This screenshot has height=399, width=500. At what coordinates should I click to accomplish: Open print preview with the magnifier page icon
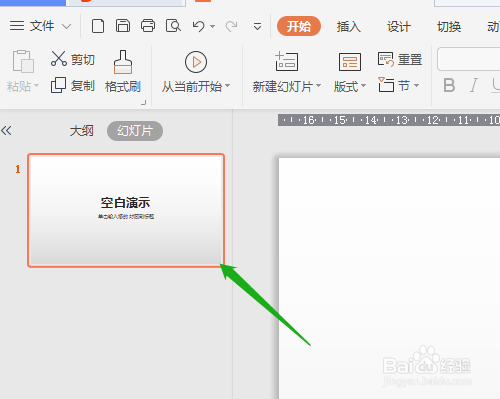tap(173, 26)
